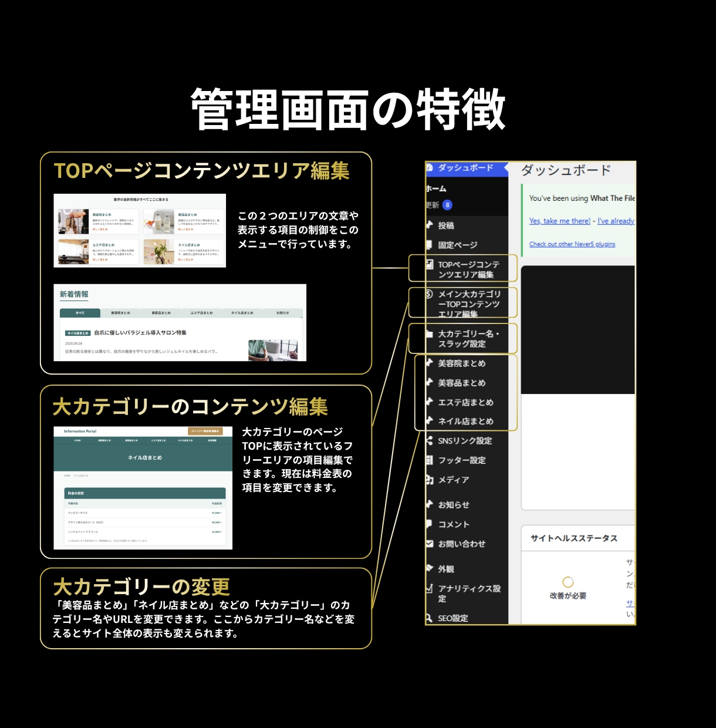Click the news article thumbnail photo
This screenshot has width=716, height=728.
pyautogui.click(x=273, y=350)
